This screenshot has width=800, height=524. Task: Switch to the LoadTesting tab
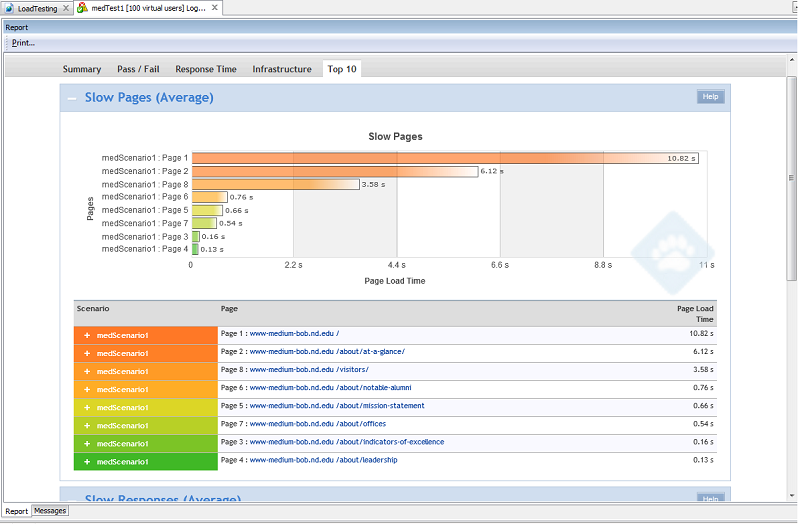coord(37,8)
